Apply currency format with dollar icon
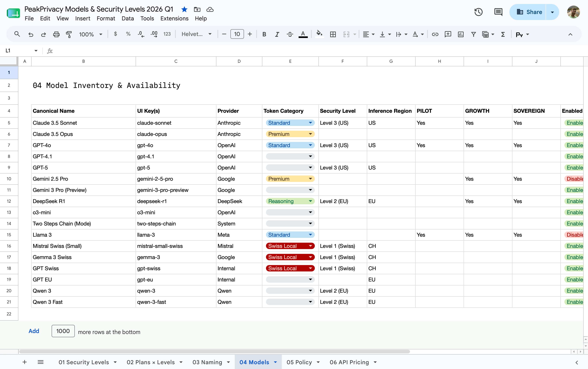The image size is (588, 369). [x=116, y=34]
